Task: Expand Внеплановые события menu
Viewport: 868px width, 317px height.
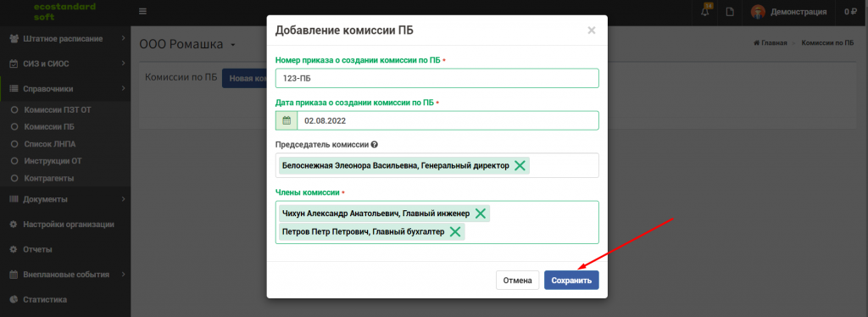Action: pyautogui.click(x=65, y=275)
